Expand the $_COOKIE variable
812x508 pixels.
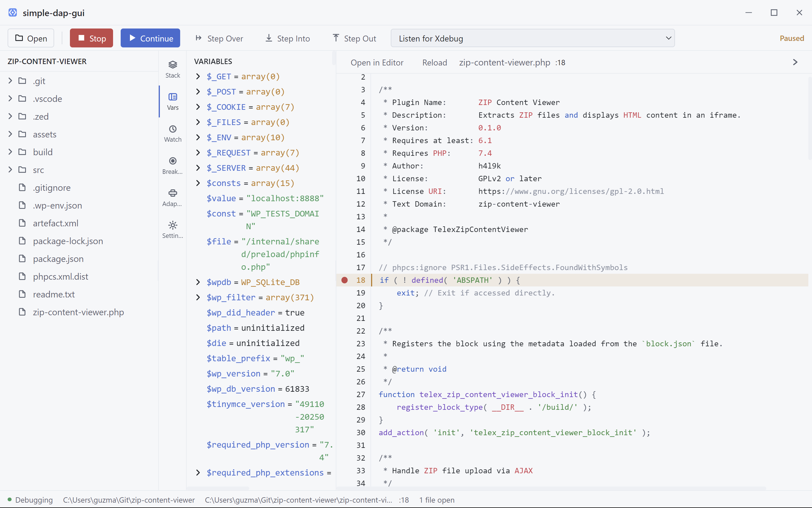tap(198, 107)
